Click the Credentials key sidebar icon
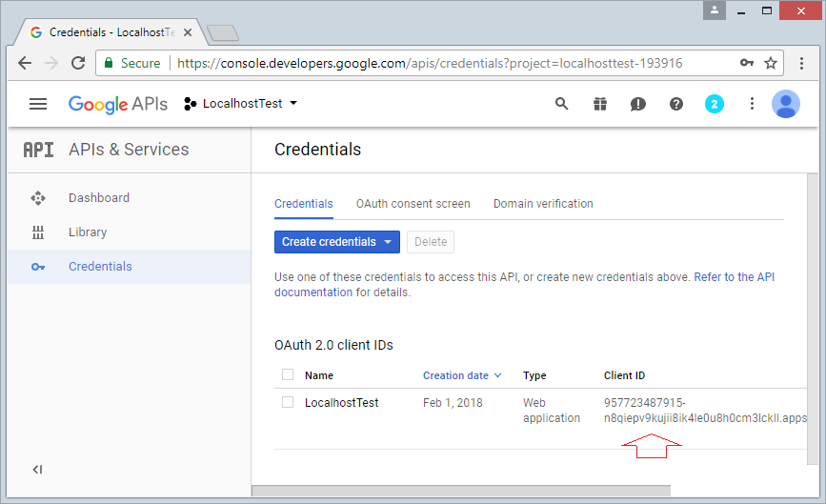The image size is (826, 504). pyautogui.click(x=38, y=267)
